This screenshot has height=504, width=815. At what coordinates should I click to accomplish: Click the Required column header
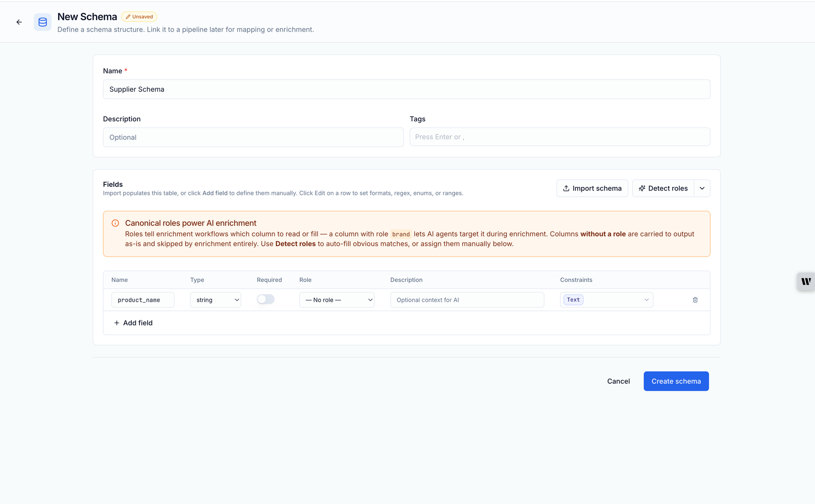pyautogui.click(x=269, y=280)
